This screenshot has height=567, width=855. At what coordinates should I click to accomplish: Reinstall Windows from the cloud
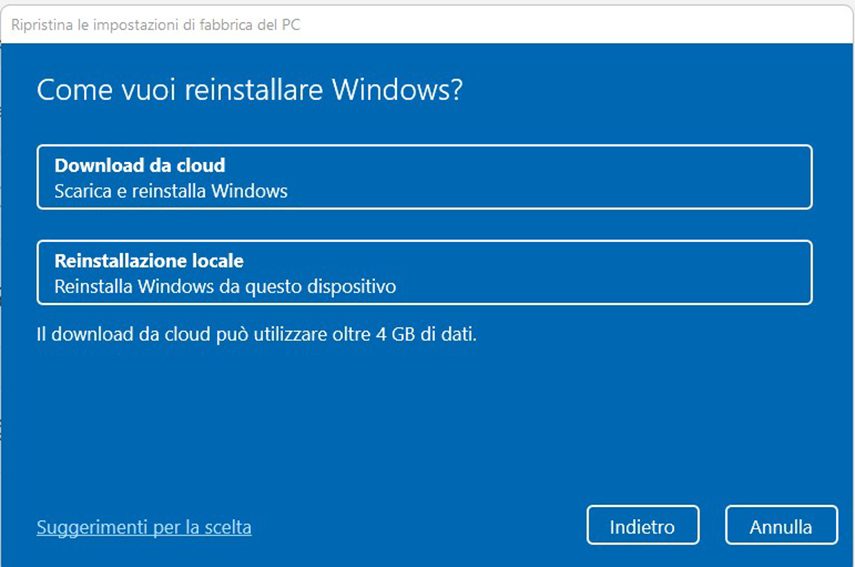tap(424, 177)
